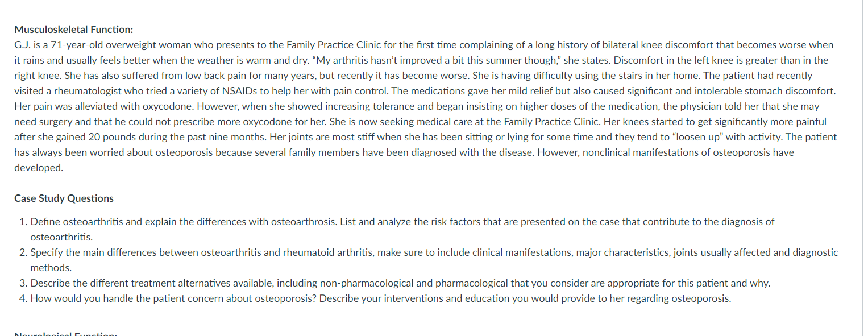This screenshot has width=868, height=336.
Task: Click the phrase 'low back pain'
Action: [183, 76]
